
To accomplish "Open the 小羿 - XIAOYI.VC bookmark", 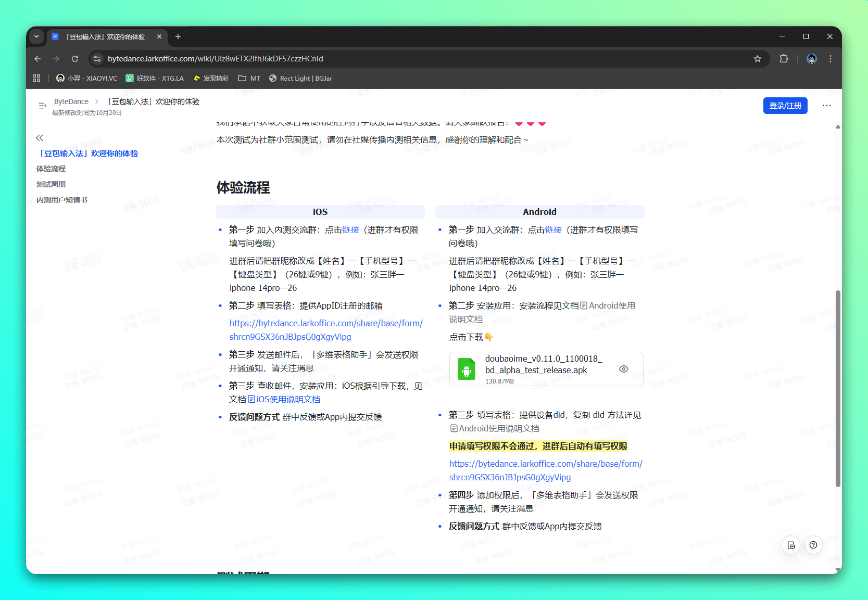I will [87, 78].
